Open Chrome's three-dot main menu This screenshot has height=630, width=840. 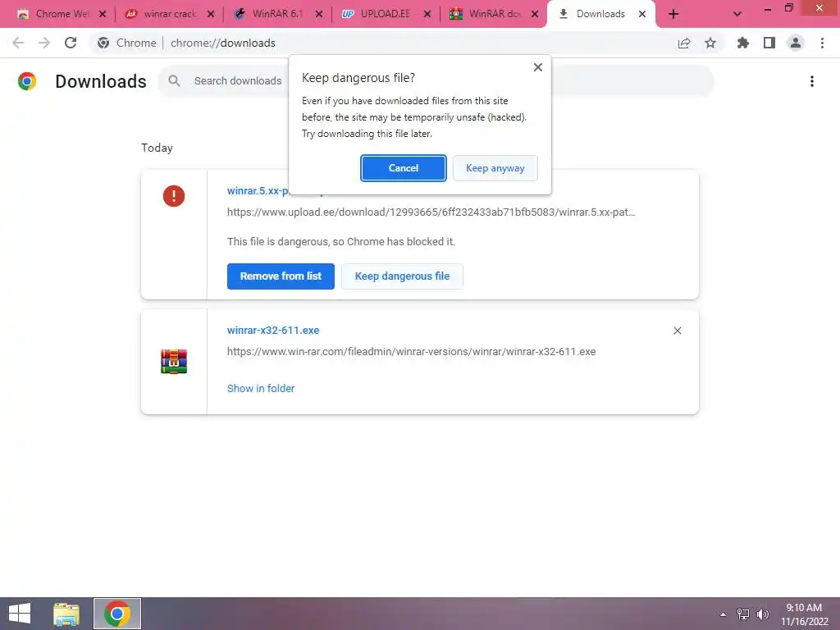[x=822, y=43]
